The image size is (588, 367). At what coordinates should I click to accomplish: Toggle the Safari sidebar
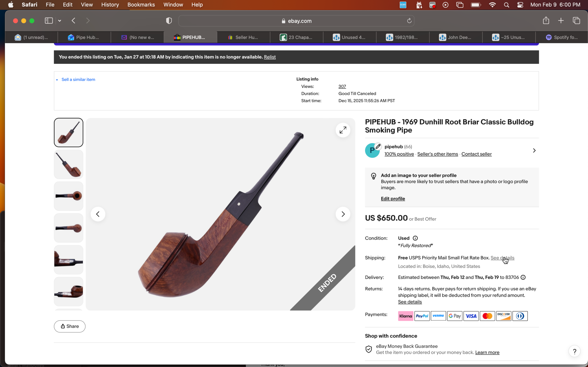tap(49, 21)
